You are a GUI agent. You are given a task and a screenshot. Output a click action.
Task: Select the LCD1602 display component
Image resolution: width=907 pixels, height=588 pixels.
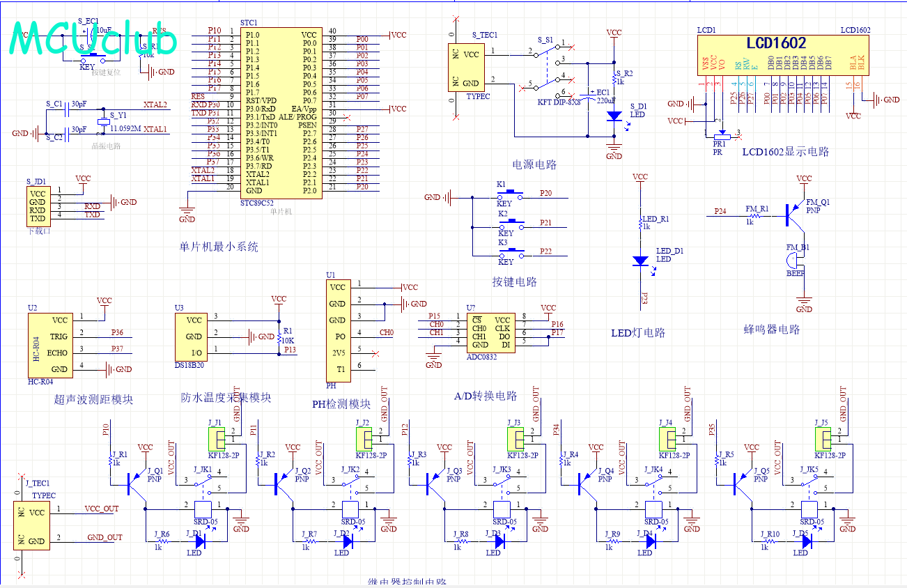pyautogui.click(x=784, y=55)
